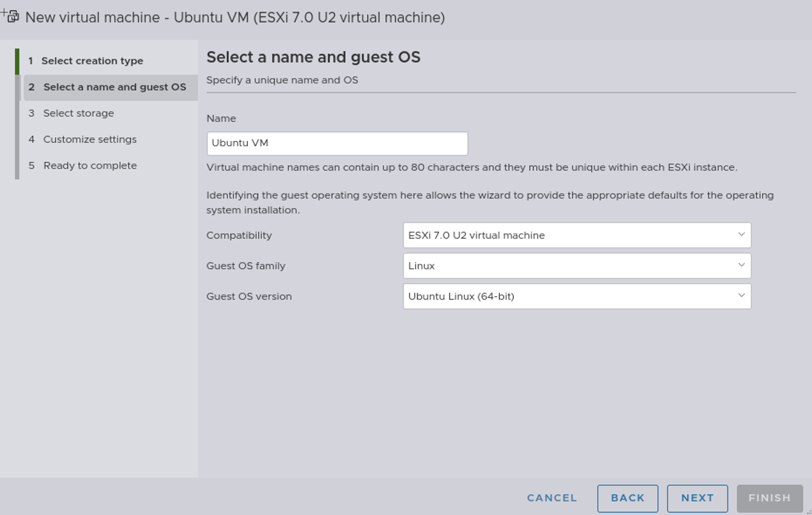Go to the Ready to complete step
Viewport: 812px width, 515px height.
pyautogui.click(x=90, y=165)
